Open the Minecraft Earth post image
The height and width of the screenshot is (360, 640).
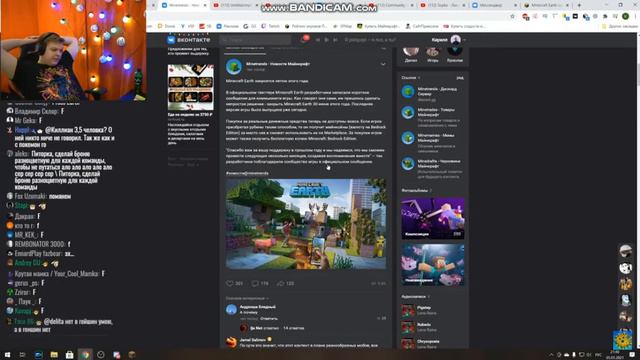point(306,224)
